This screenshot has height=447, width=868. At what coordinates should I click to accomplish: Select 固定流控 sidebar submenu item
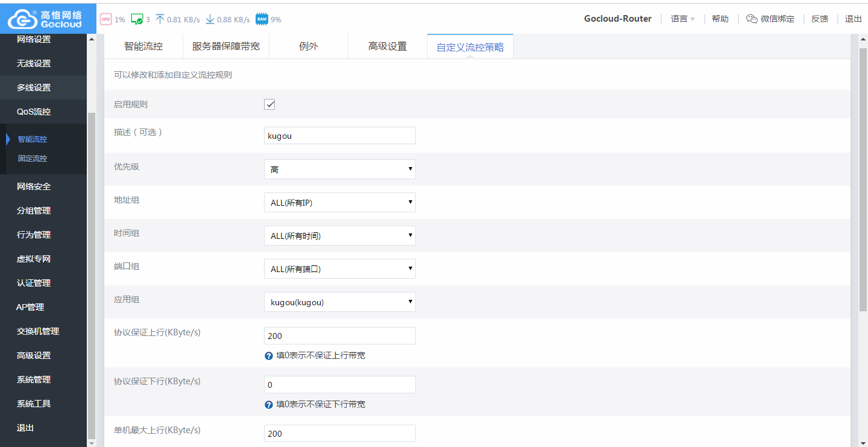(33, 159)
